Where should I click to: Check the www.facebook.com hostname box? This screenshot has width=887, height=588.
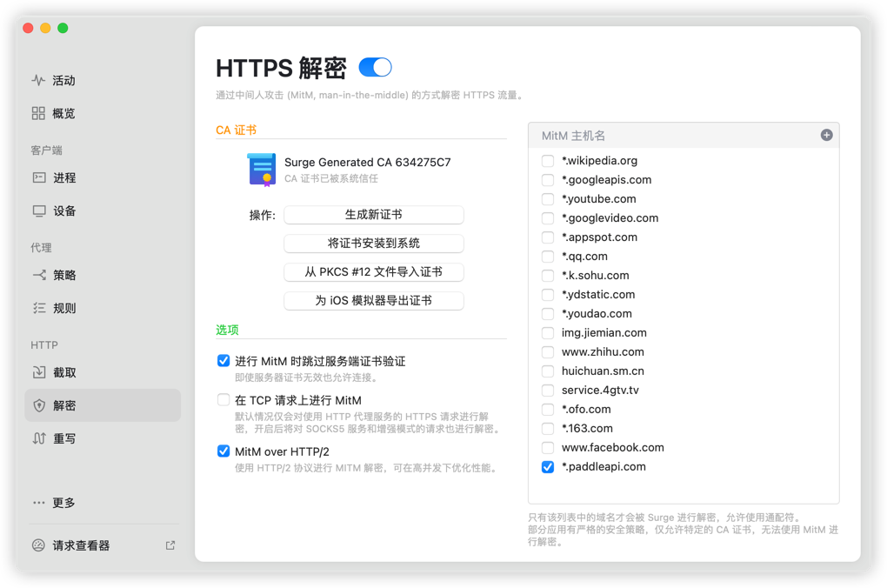pos(548,448)
